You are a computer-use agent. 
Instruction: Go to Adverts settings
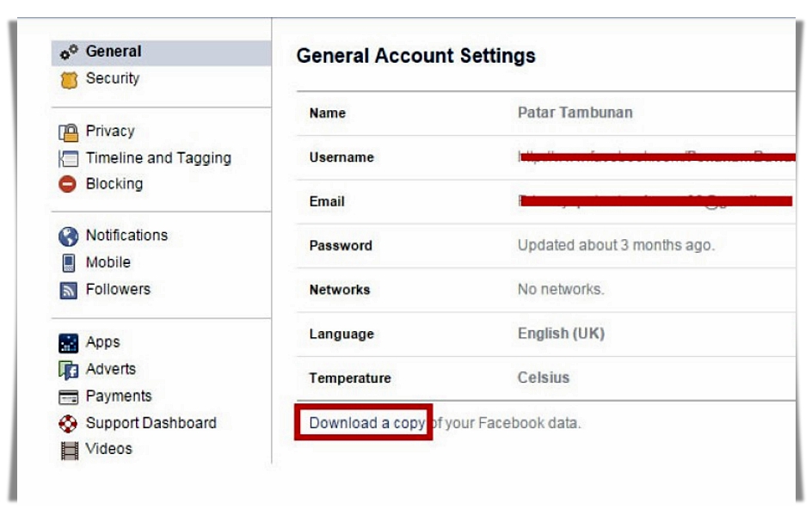click(x=110, y=369)
